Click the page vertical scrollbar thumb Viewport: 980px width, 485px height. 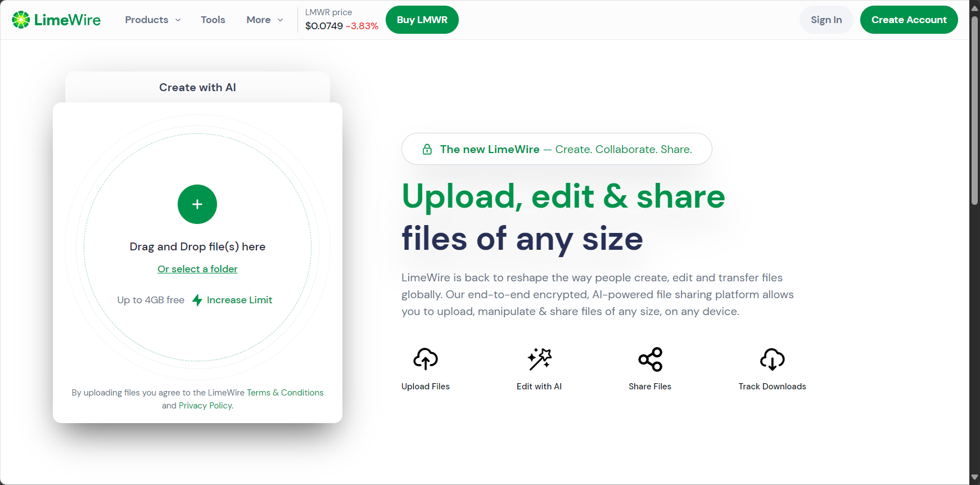click(975, 110)
